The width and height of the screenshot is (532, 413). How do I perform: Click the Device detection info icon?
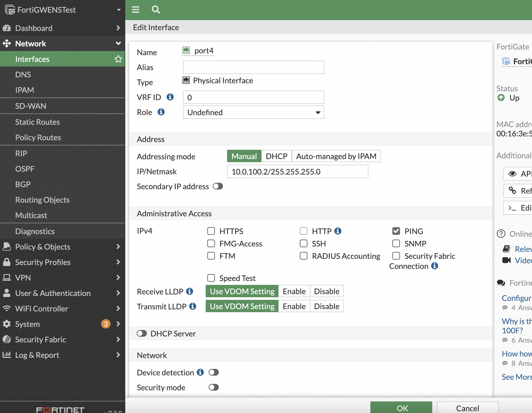tap(200, 372)
